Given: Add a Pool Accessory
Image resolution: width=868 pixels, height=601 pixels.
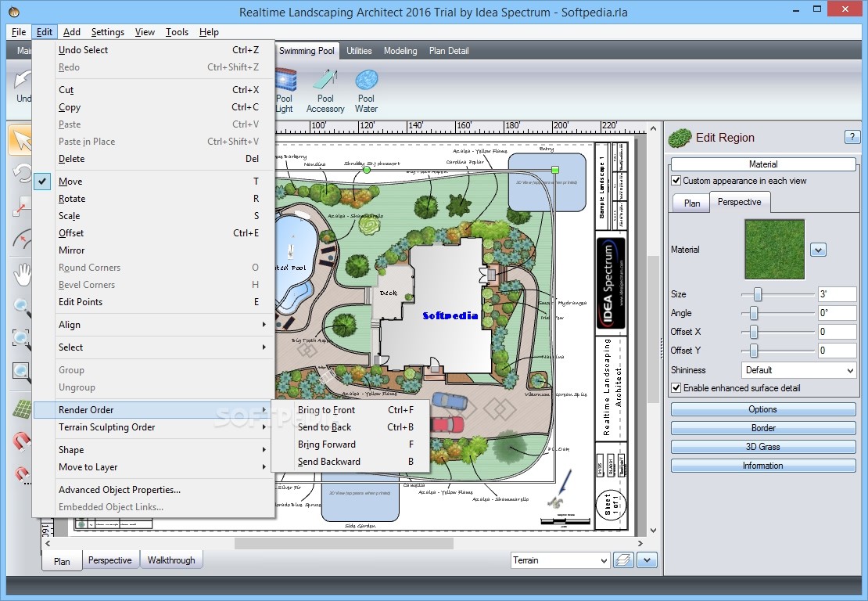Looking at the screenshot, I should pos(325,90).
